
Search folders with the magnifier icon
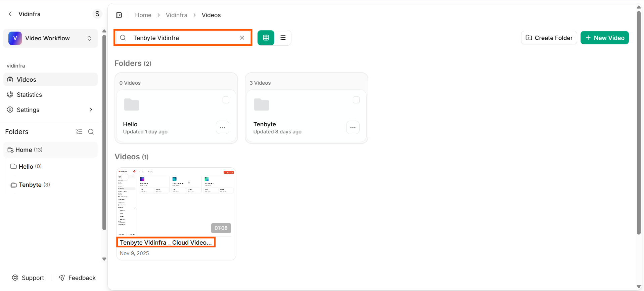[91, 132]
